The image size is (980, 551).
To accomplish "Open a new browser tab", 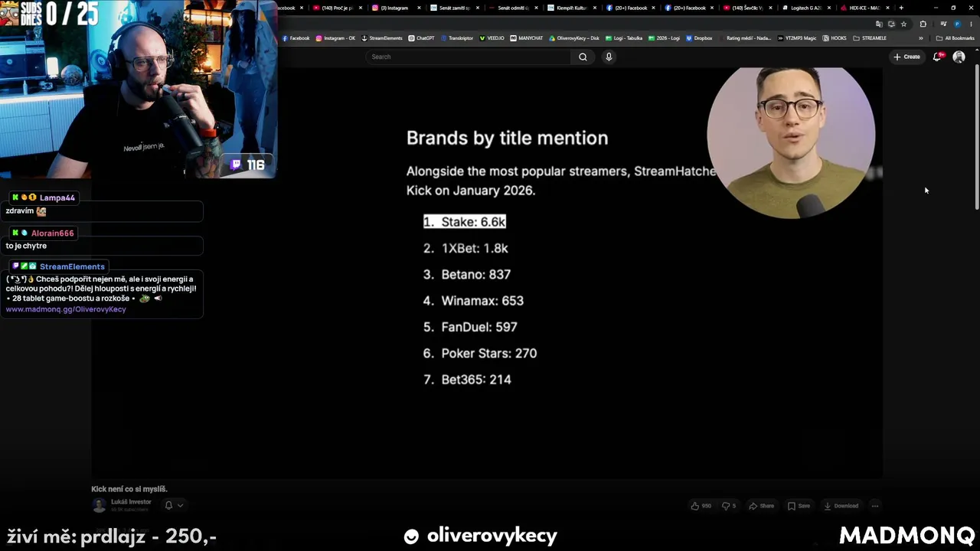I will pyautogui.click(x=901, y=8).
